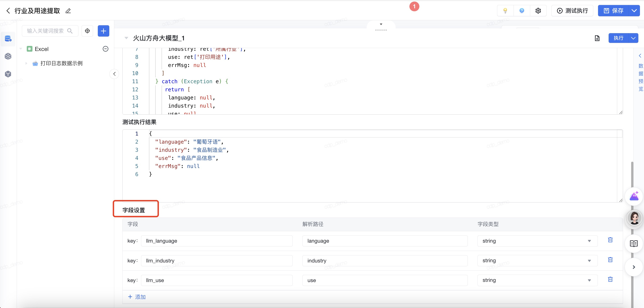Edit title with pencil icon
This screenshot has width=644, height=308.
(68, 11)
